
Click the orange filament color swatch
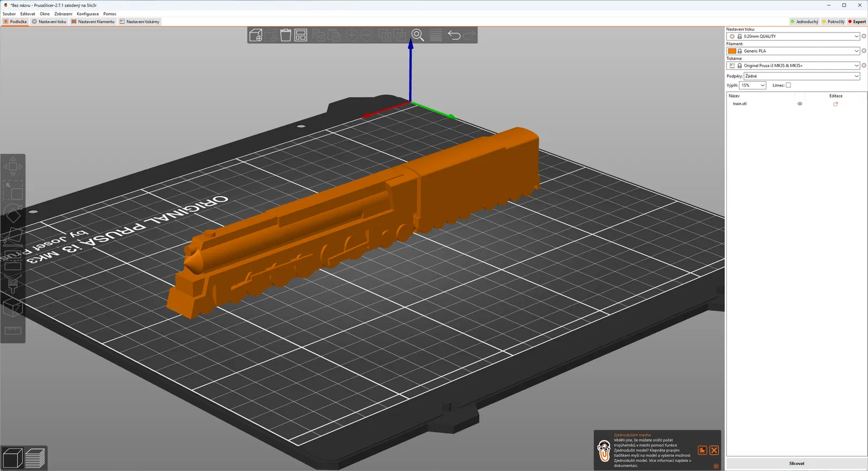coord(732,51)
